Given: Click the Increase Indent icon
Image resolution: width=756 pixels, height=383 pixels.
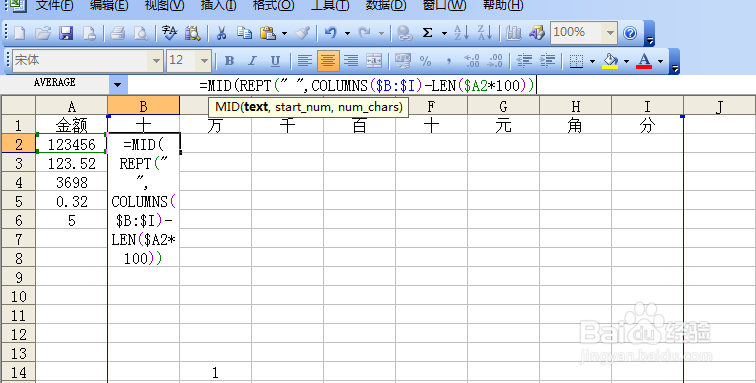Looking at the screenshot, I should pos(547,61).
